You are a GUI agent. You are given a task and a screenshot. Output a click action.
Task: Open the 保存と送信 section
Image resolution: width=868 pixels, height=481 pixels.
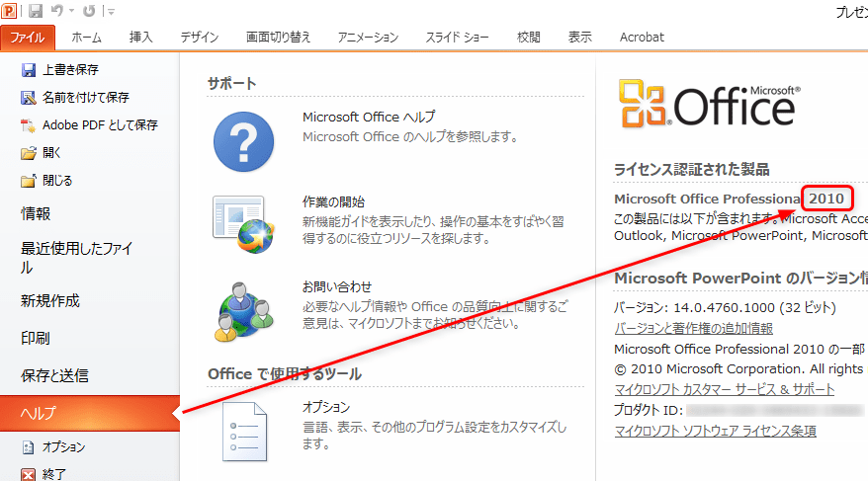(54, 376)
